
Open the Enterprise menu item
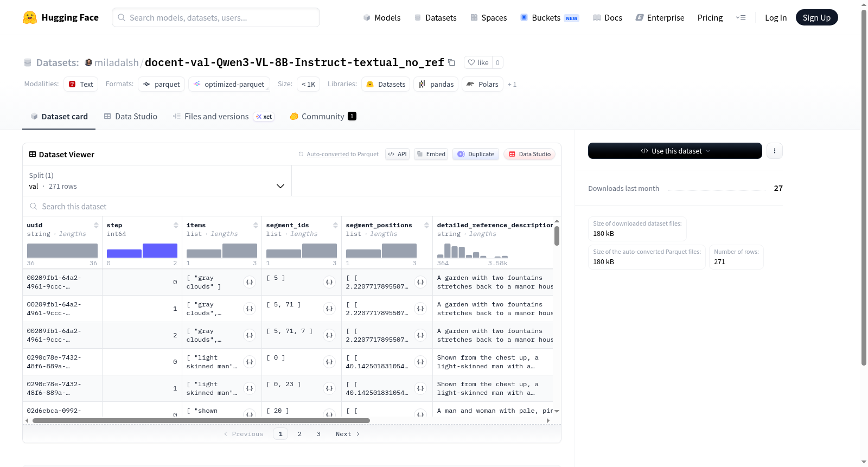click(660, 17)
